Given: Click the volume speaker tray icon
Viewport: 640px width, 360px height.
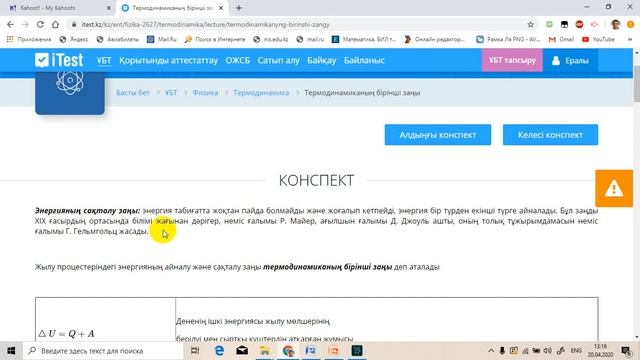Looking at the screenshot, I should coord(548,351).
